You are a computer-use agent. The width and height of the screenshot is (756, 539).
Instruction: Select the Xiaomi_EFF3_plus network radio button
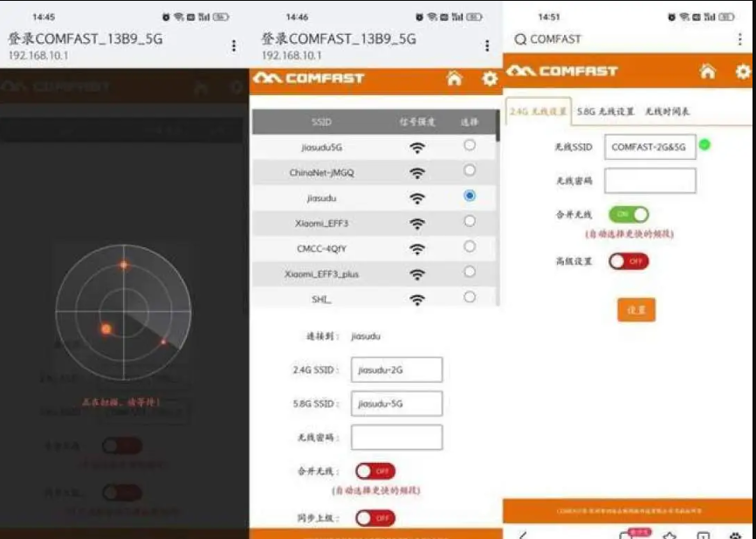click(x=469, y=272)
